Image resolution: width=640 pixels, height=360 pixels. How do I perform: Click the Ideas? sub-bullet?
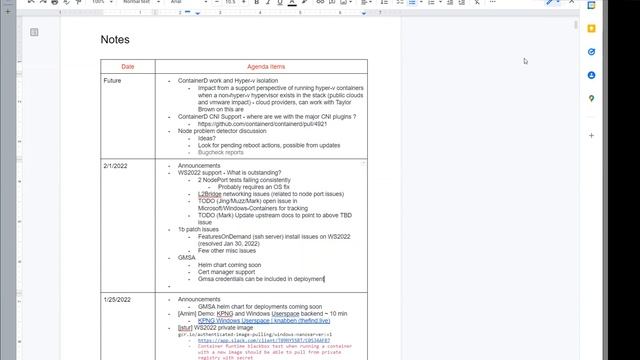(207, 138)
